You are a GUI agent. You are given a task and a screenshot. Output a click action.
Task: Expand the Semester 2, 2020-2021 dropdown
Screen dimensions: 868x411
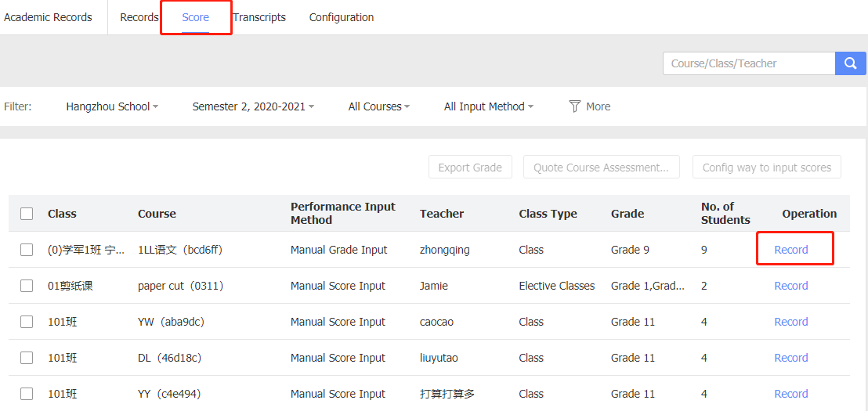(x=253, y=106)
